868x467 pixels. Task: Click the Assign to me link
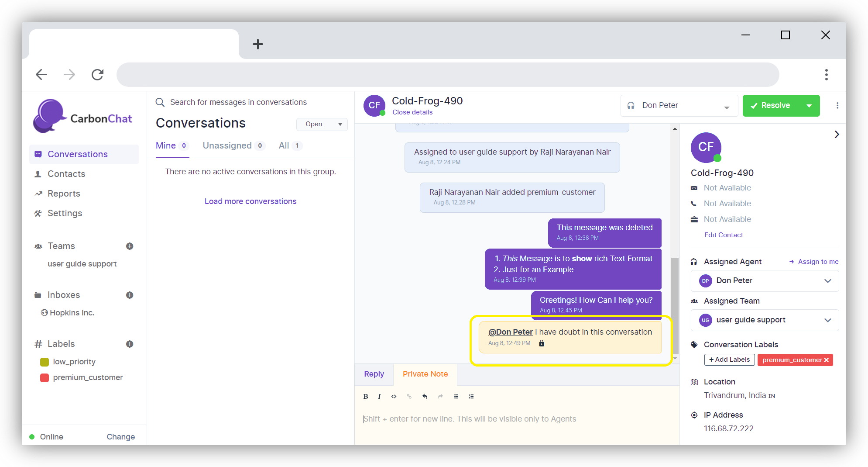(x=818, y=262)
